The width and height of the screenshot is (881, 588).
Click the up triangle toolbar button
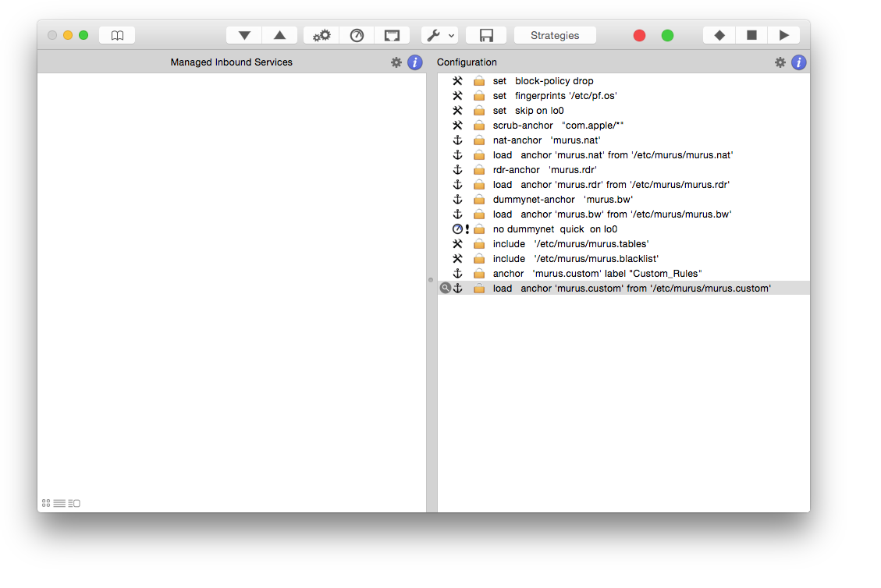pyautogui.click(x=279, y=35)
